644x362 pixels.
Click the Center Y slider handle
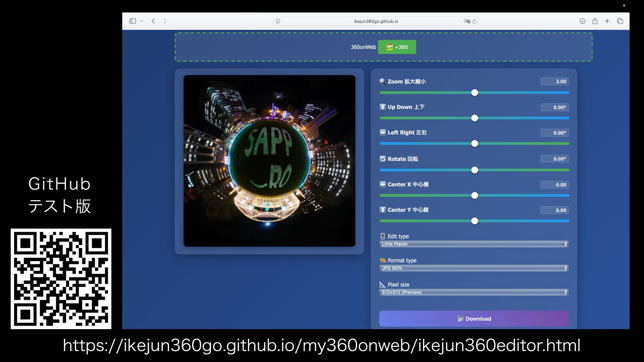(475, 221)
